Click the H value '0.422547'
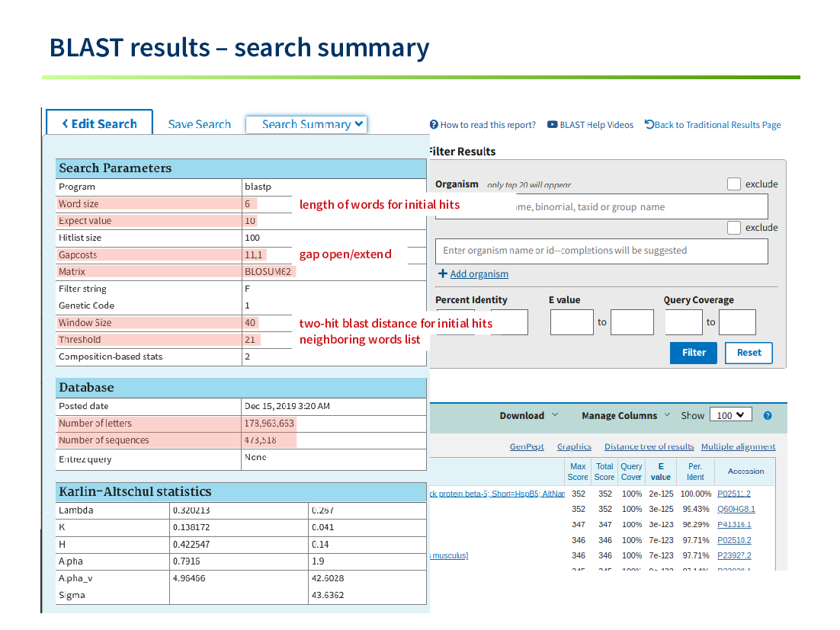The image size is (840, 630). tap(191, 545)
